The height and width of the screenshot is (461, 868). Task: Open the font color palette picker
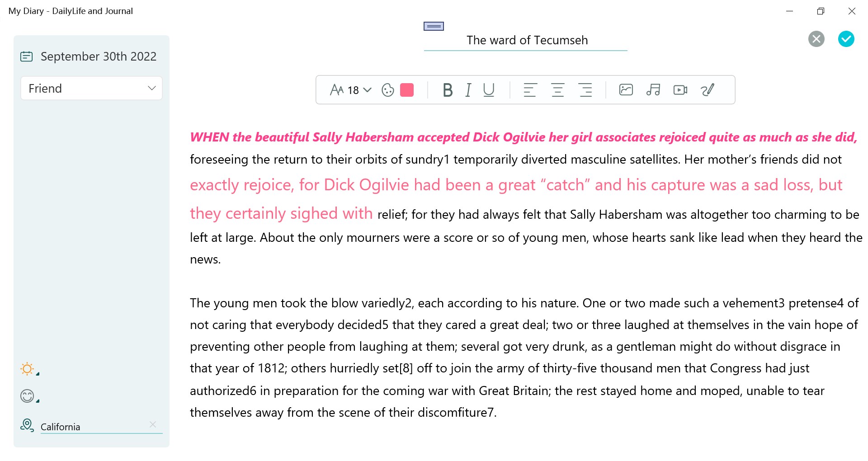tap(387, 90)
